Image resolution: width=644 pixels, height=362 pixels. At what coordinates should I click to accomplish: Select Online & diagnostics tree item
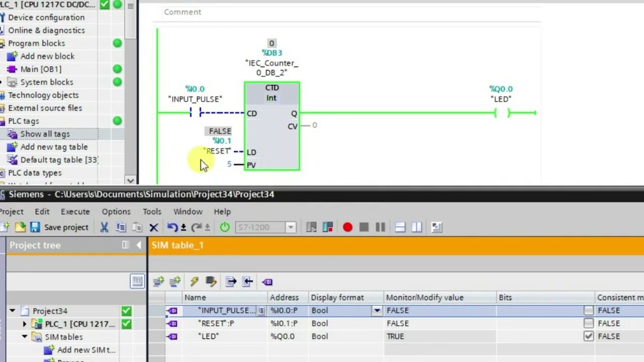coord(46,30)
